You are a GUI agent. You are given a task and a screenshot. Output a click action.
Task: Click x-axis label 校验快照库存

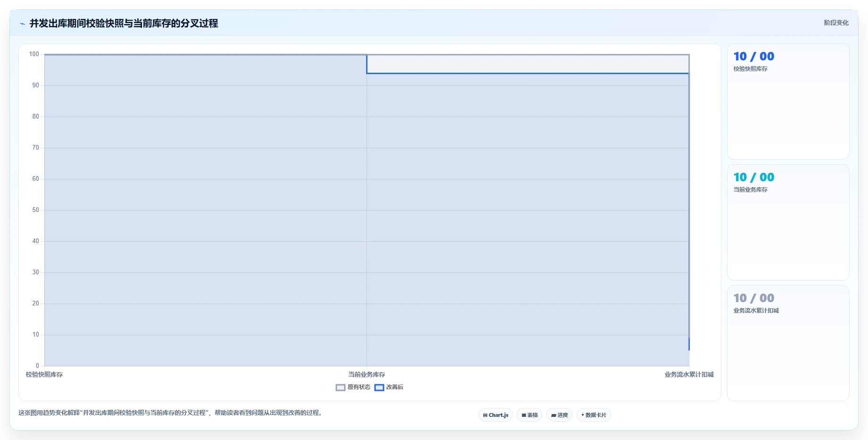coord(44,374)
